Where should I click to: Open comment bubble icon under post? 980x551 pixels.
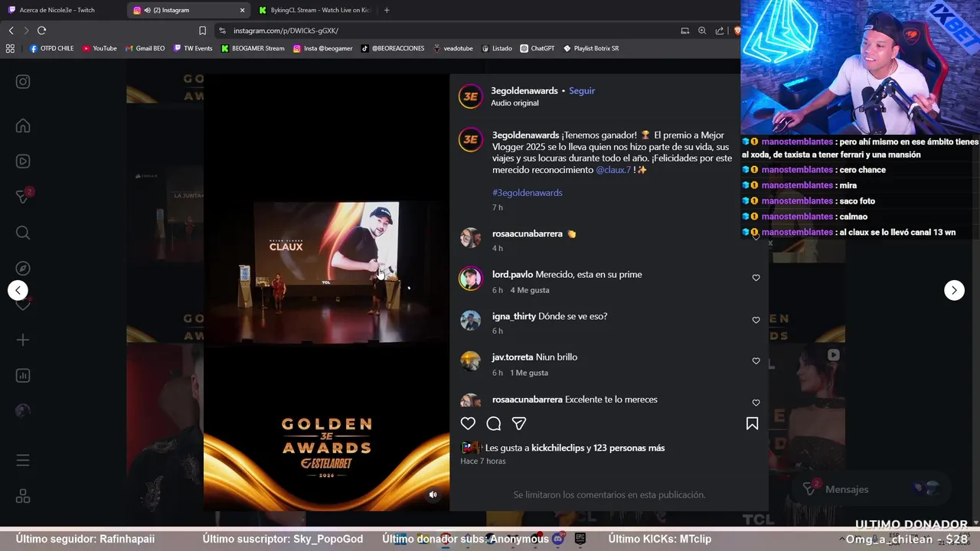click(x=494, y=423)
